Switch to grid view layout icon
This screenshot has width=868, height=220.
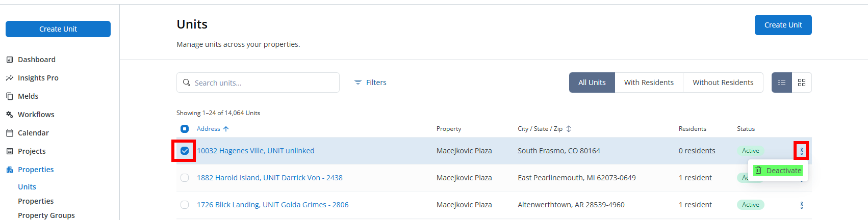coord(802,82)
